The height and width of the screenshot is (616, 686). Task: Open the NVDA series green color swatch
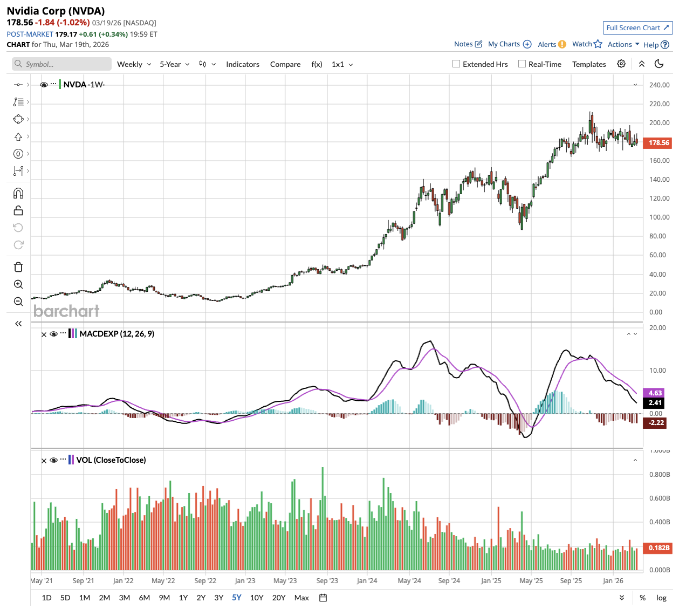pos(60,85)
